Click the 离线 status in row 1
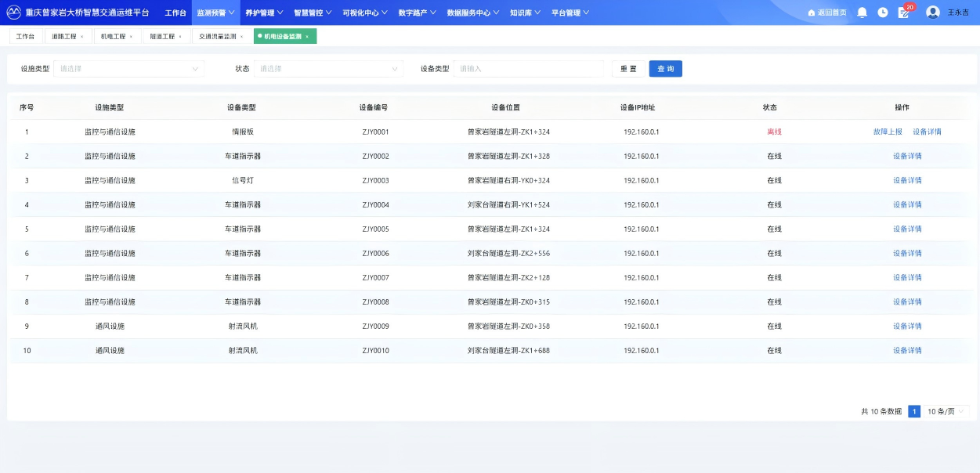 774,132
